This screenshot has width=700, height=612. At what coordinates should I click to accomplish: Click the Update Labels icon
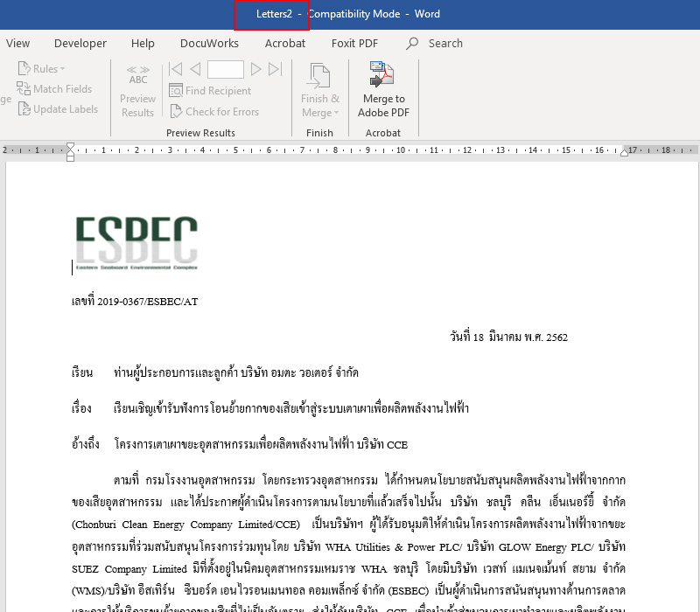[x=24, y=108]
